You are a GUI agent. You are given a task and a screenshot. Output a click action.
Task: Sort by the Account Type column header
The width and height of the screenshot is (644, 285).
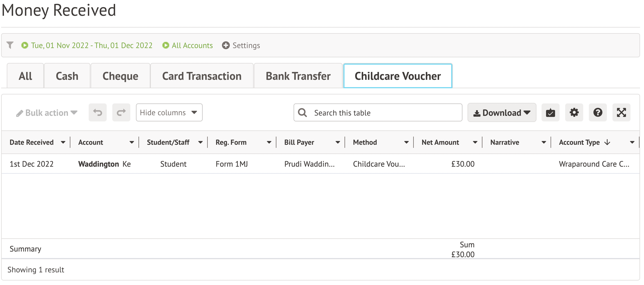click(x=579, y=142)
